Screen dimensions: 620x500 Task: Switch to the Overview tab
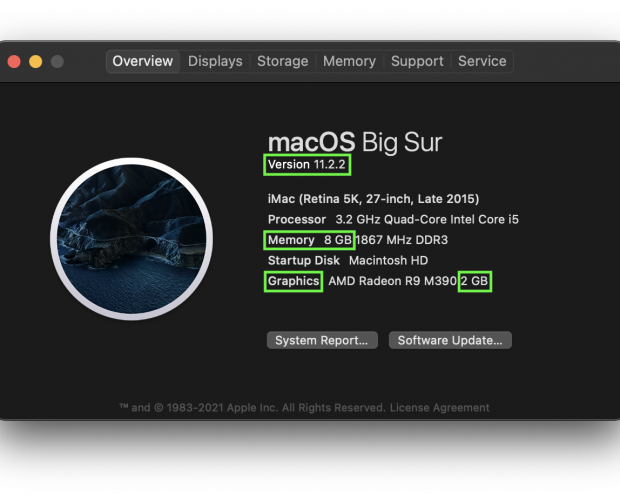[x=143, y=61]
